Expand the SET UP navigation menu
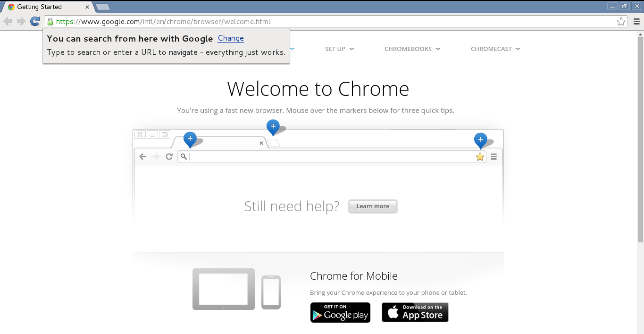The width and height of the screenshot is (644, 334). 339,49
